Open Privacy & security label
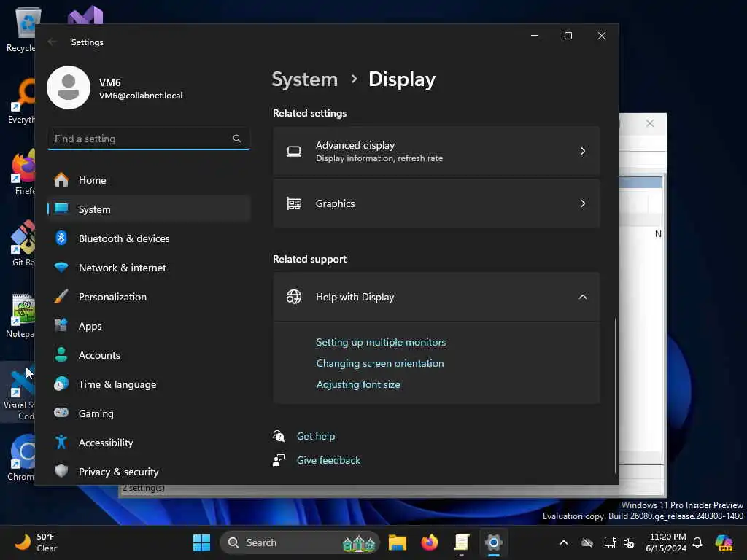This screenshot has width=747, height=560. (119, 472)
